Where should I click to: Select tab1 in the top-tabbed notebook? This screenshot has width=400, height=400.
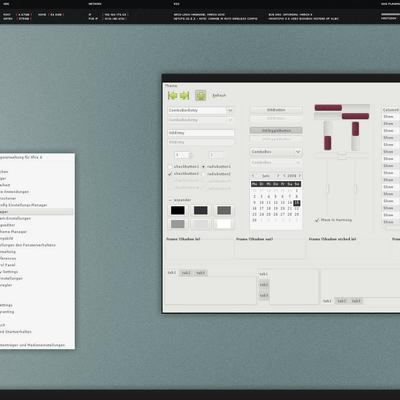tap(172, 273)
